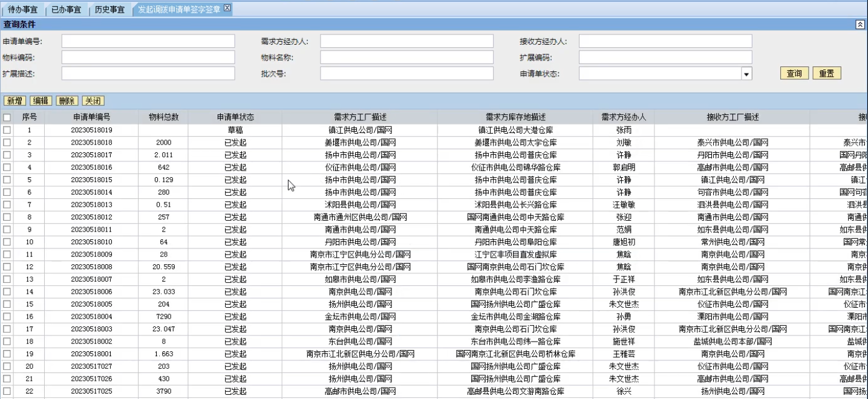Click the 查询 button

[794, 73]
